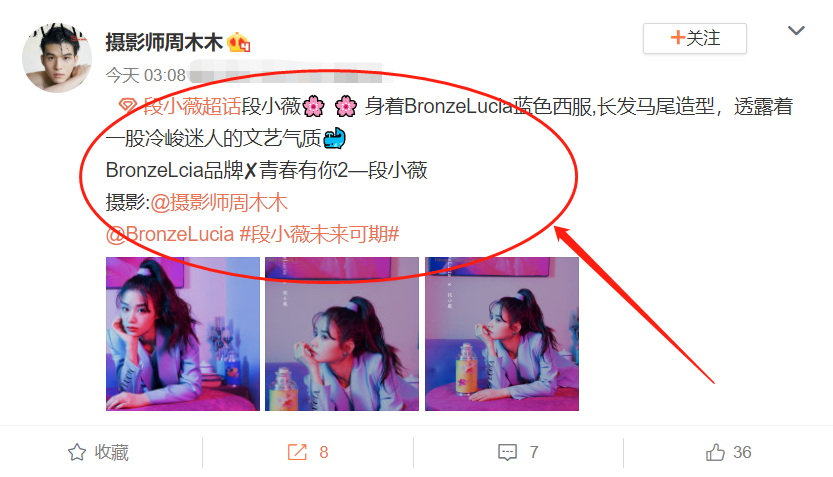Open the third photo thumbnail
833x477 pixels.
[502, 334]
